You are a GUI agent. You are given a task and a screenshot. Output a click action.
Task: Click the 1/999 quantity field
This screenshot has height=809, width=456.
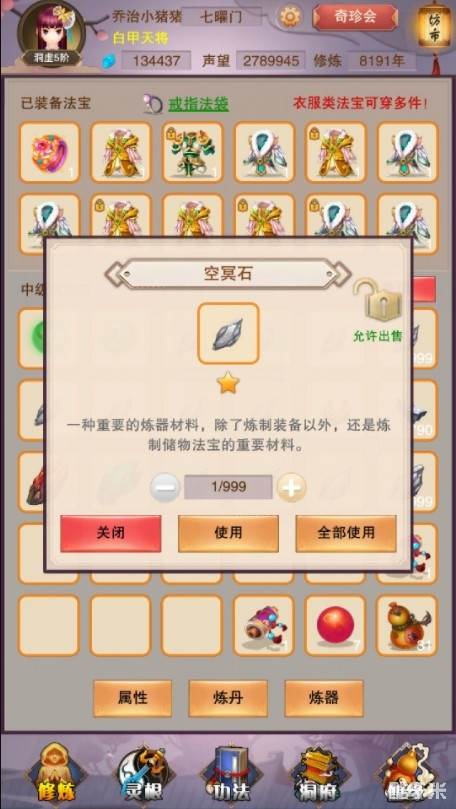228,487
